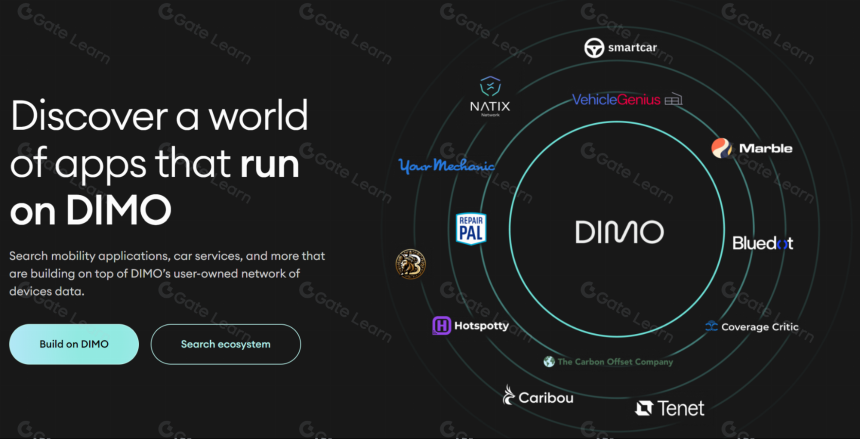Screen dimensions: 860x439
Task: Click the central DIMO logo
Action: [619, 232]
